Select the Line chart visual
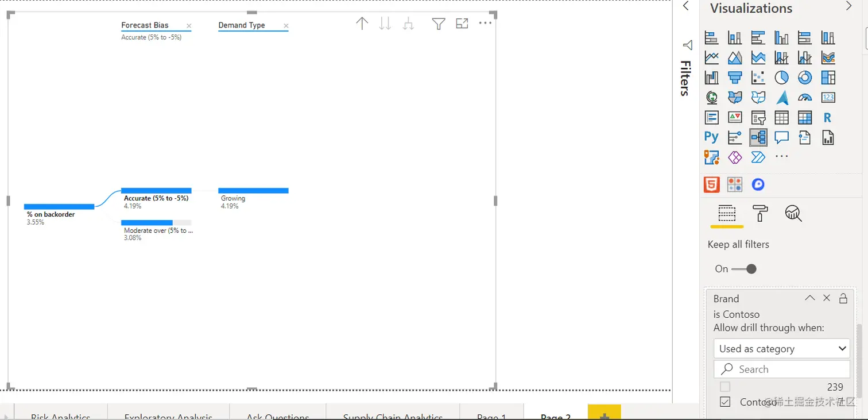868x420 pixels. (x=712, y=57)
